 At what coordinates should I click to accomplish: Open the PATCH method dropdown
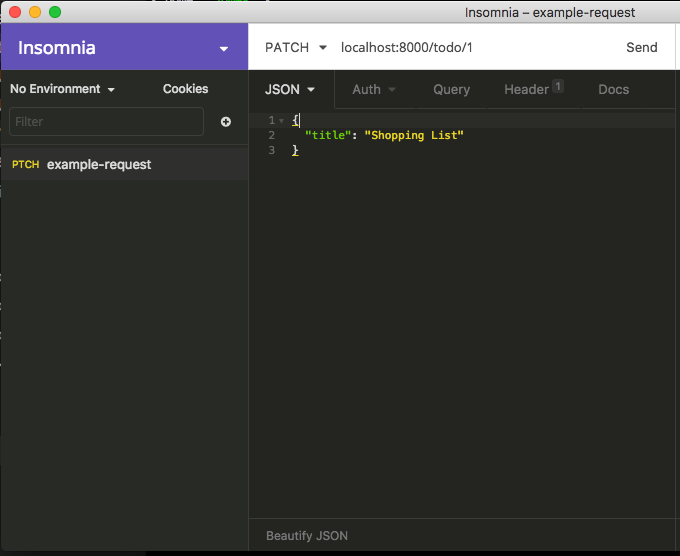click(x=295, y=47)
